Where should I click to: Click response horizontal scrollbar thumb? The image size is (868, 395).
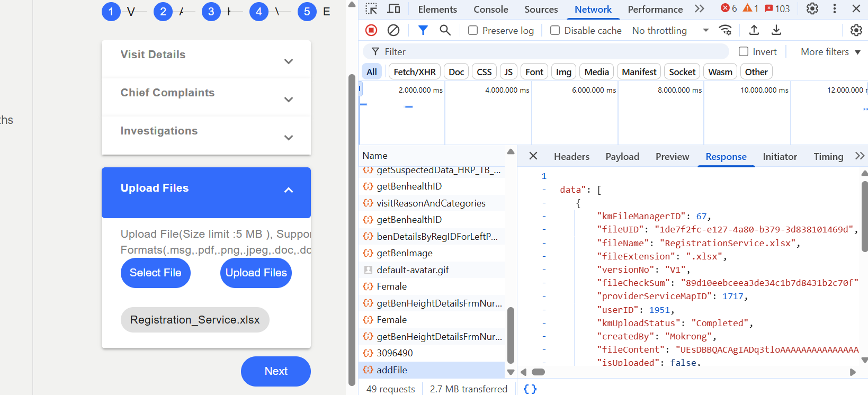click(x=538, y=372)
